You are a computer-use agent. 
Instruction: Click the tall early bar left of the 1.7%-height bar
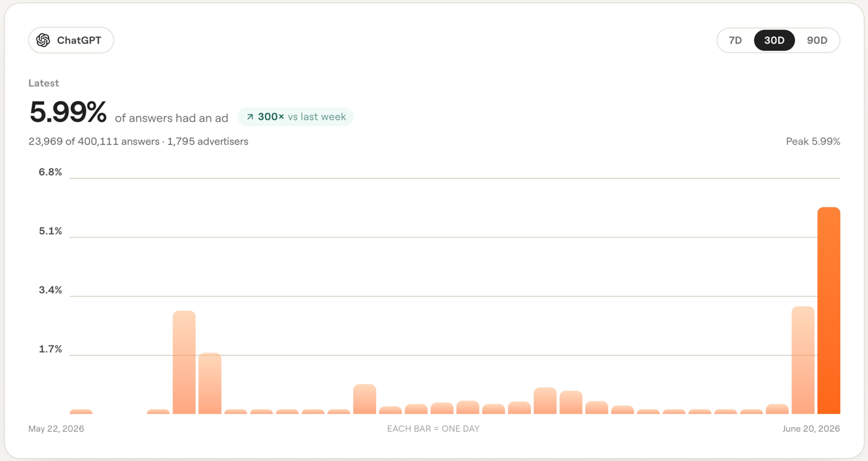(x=184, y=362)
